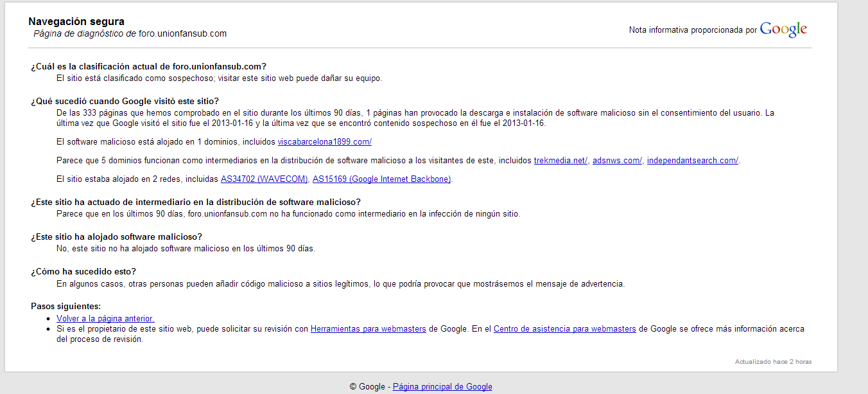Click 'Nota informativa proporcionada por' text
Viewport: 868px width, 394px height.
[693, 30]
